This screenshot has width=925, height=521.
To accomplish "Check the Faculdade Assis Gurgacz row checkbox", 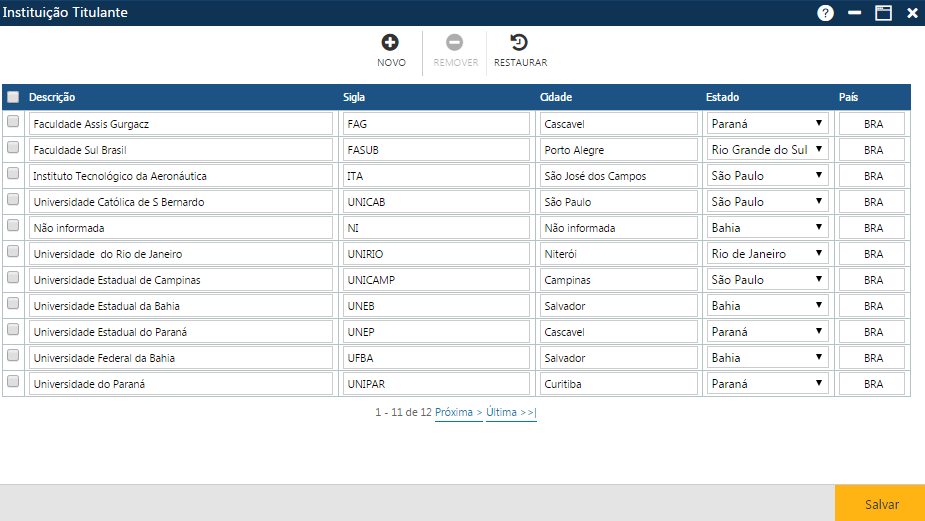I will [13, 122].
